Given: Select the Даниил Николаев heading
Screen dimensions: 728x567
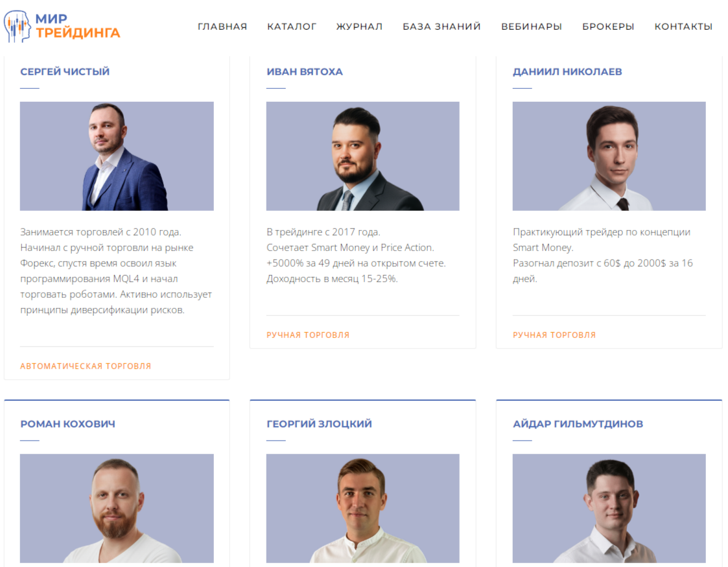Looking at the screenshot, I should coord(567,71).
